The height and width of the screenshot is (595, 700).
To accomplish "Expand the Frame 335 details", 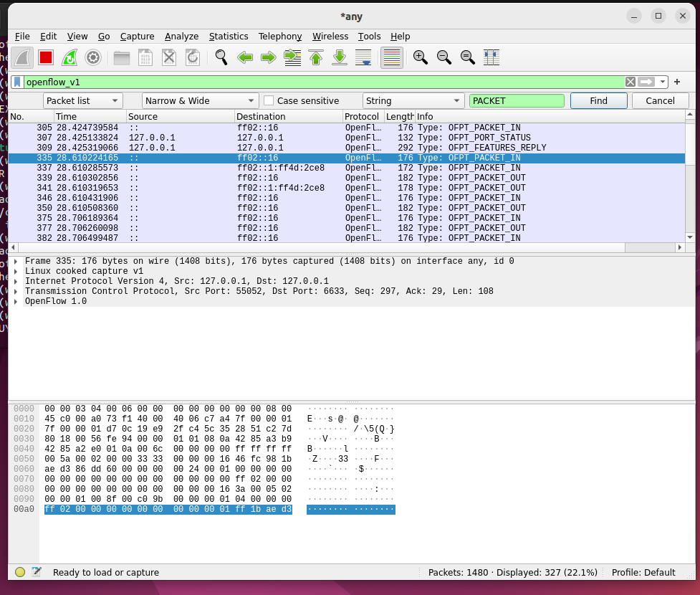I will pyautogui.click(x=16, y=262).
